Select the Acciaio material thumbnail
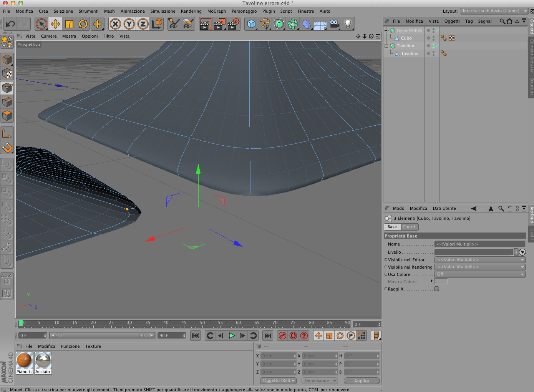The width and height of the screenshot is (534, 392). [x=43, y=361]
